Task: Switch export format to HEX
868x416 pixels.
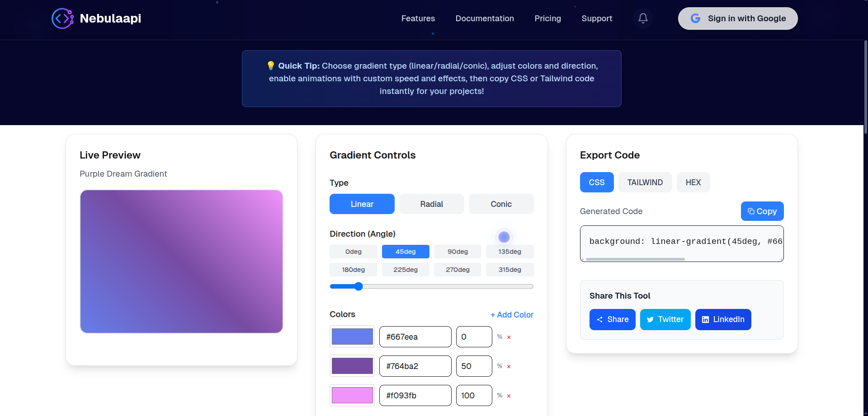Action: pyautogui.click(x=693, y=182)
